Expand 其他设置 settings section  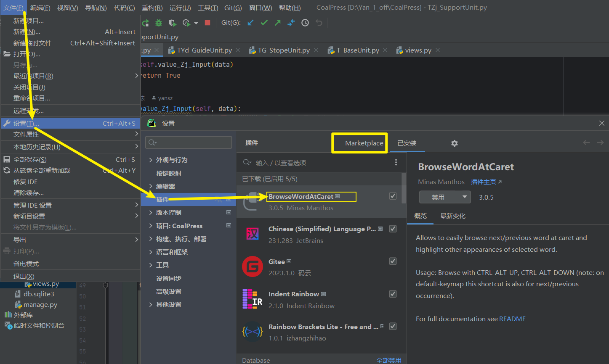(x=151, y=304)
